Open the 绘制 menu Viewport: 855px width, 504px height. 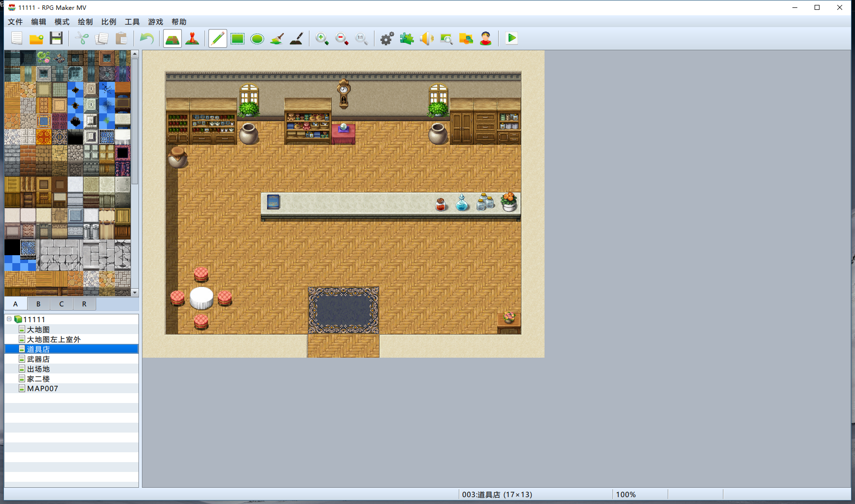[x=85, y=22]
